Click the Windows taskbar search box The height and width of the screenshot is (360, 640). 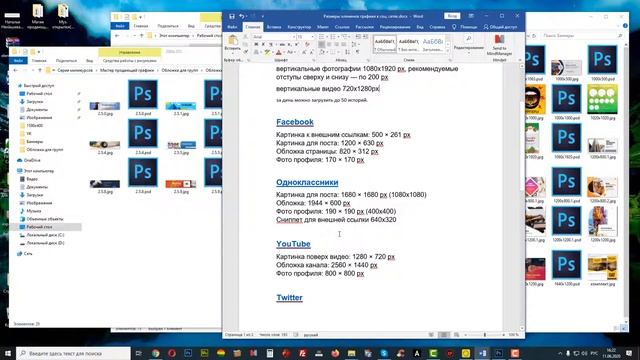tap(73, 353)
